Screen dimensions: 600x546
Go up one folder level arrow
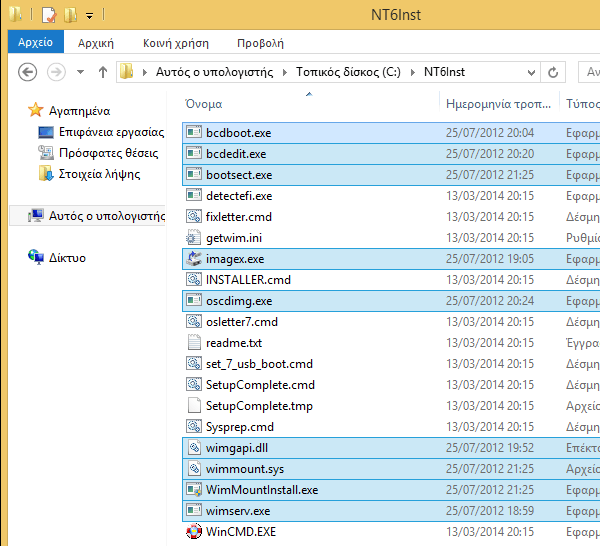[103, 72]
